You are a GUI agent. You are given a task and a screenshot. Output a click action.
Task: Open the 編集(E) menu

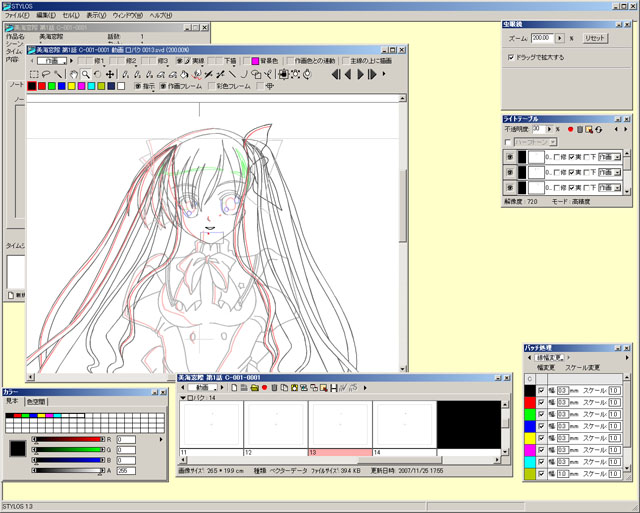(x=46, y=16)
